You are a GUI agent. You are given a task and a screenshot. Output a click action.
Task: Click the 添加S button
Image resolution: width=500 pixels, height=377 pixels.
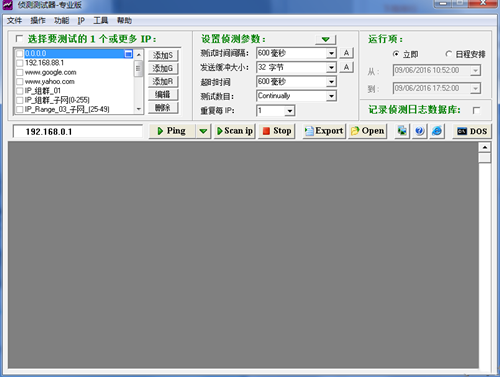(x=163, y=55)
